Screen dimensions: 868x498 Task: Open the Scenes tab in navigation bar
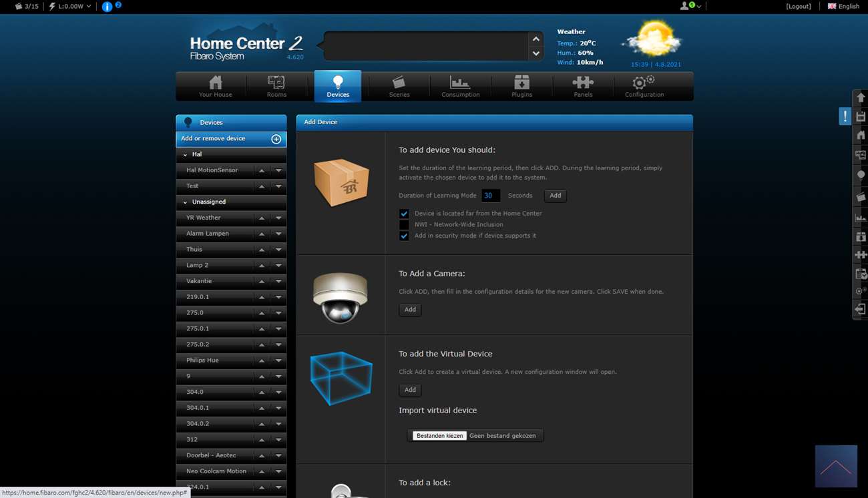tap(399, 86)
